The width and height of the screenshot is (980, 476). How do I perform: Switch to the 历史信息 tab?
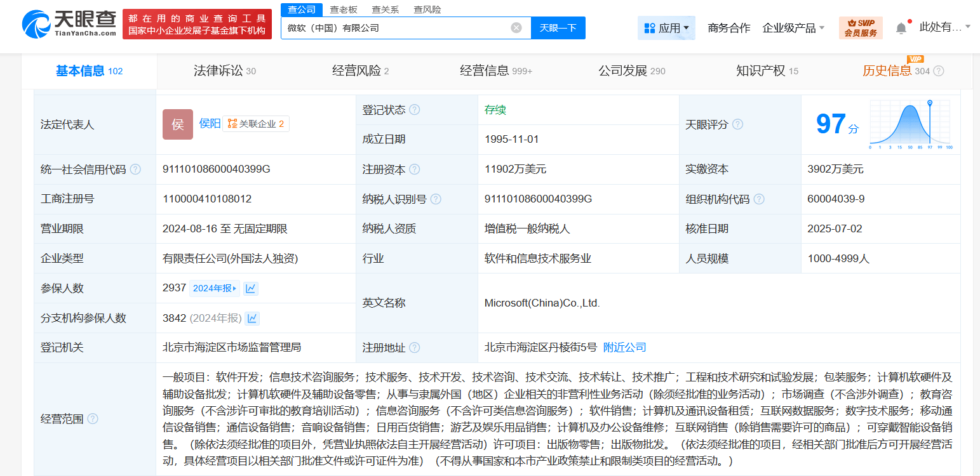click(x=896, y=71)
